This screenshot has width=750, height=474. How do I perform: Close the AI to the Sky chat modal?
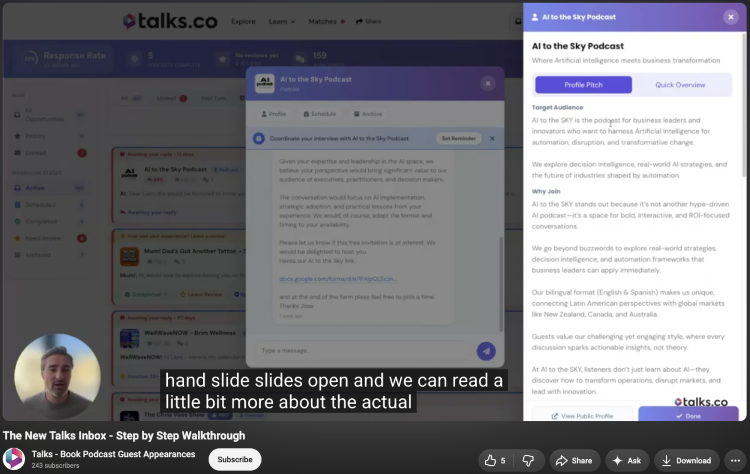coord(487,84)
